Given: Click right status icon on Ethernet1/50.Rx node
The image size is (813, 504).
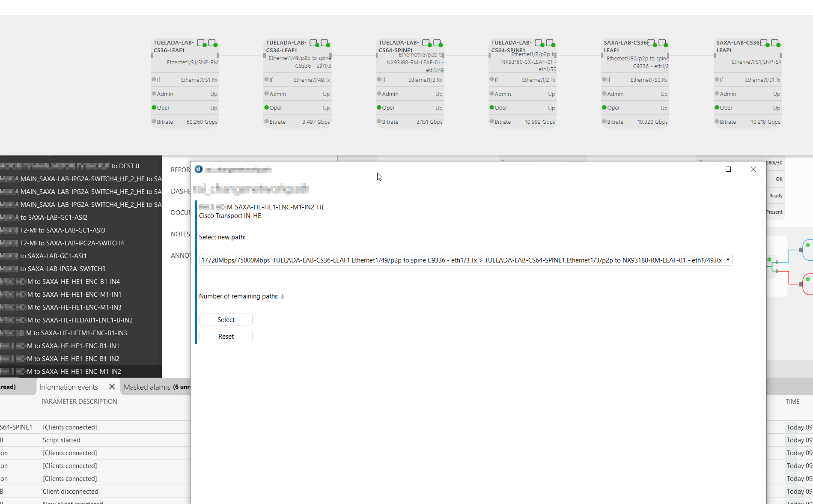Looking at the screenshot, I should pyautogui.click(x=663, y=43).
